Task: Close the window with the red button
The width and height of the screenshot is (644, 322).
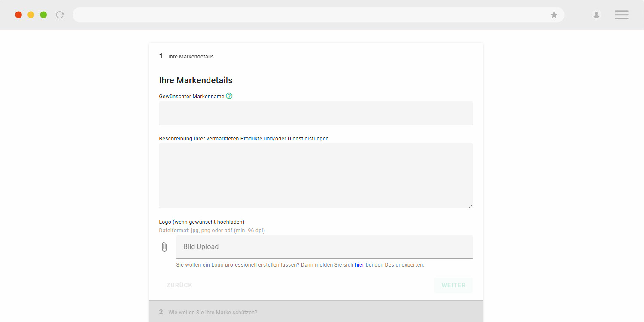Action: click(18, 15)
